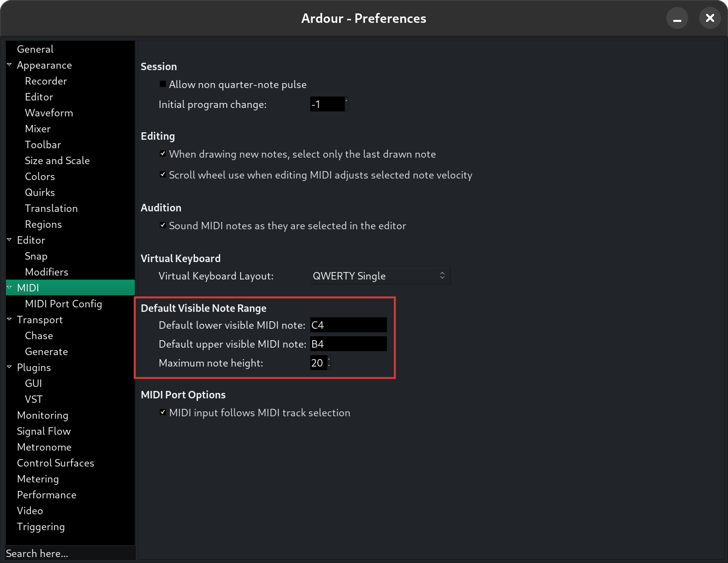Uncheck select only the last drawn note
Image resolution: width=728 pixels, height=563 pixels.
point(163,154)
